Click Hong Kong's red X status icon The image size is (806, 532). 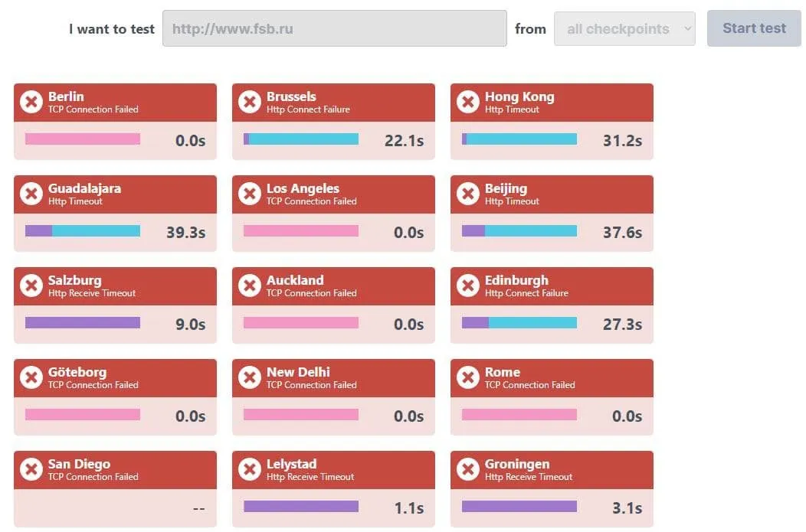coord(468,102)
